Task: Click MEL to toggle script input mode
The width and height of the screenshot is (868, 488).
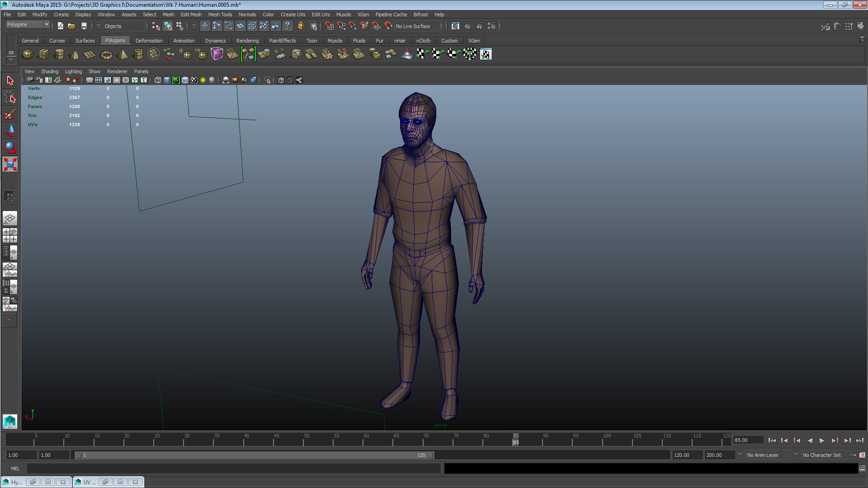Action: [15, 469]
